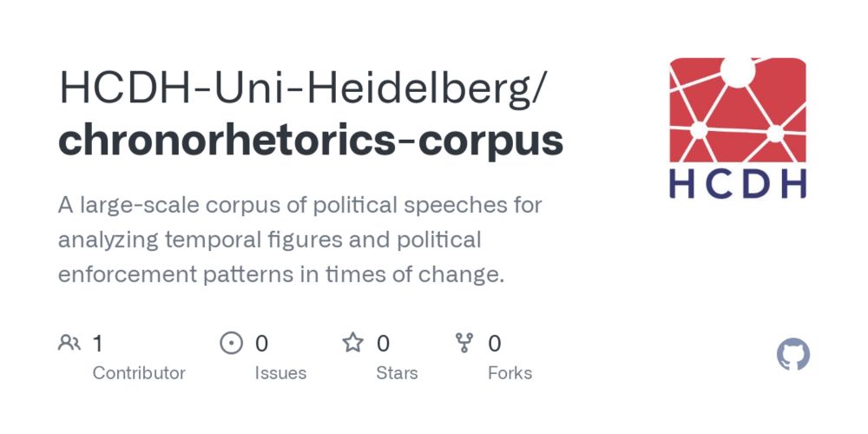Screen dimensions: 868x434
Task: Click the Issues label
Action: pyautogui.click(x=280, y=373)
